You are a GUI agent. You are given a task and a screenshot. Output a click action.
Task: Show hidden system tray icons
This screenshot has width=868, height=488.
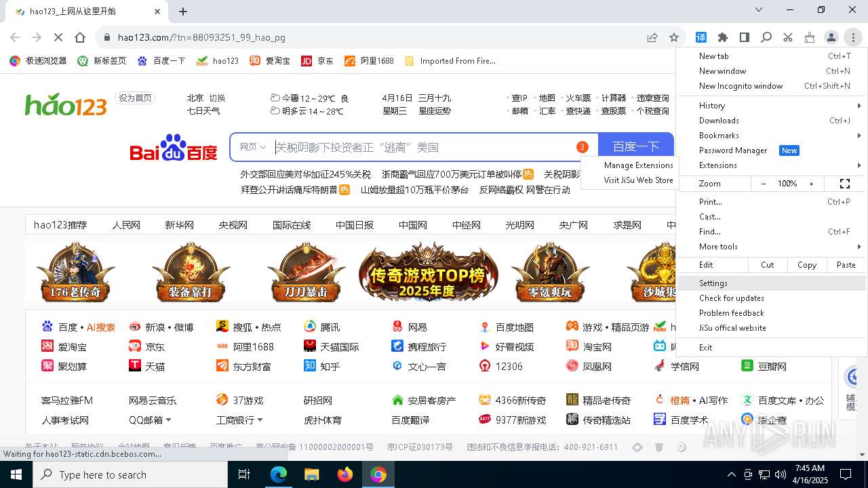click(x=731, y=474)
